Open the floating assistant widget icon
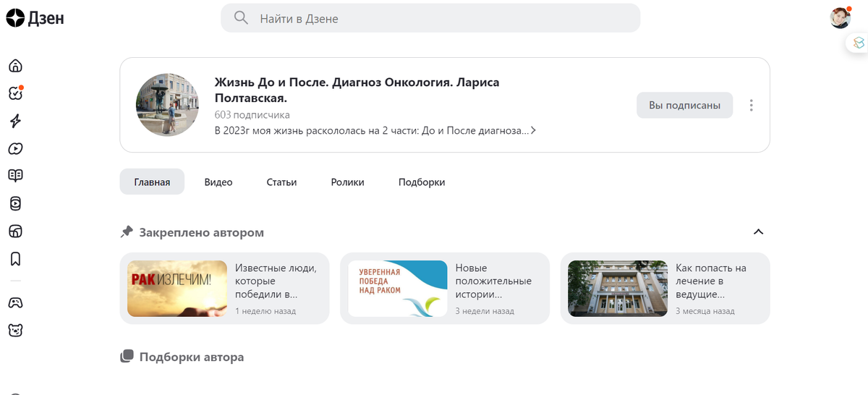868x395 pixels. coord(858,43)
